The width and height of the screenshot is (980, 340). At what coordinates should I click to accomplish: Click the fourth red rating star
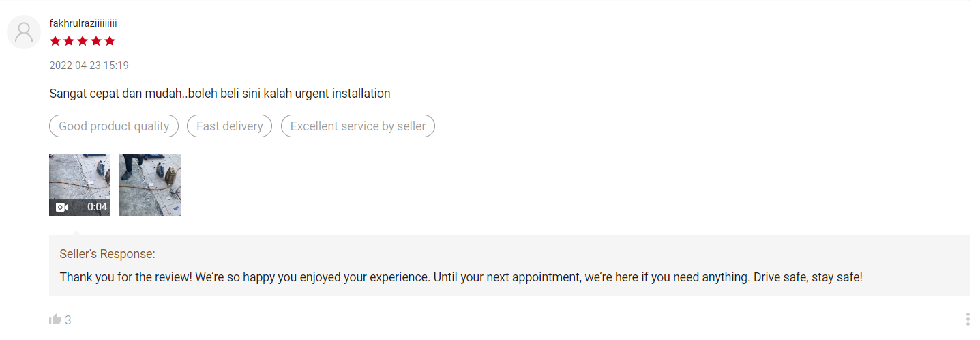coord(96,41)
